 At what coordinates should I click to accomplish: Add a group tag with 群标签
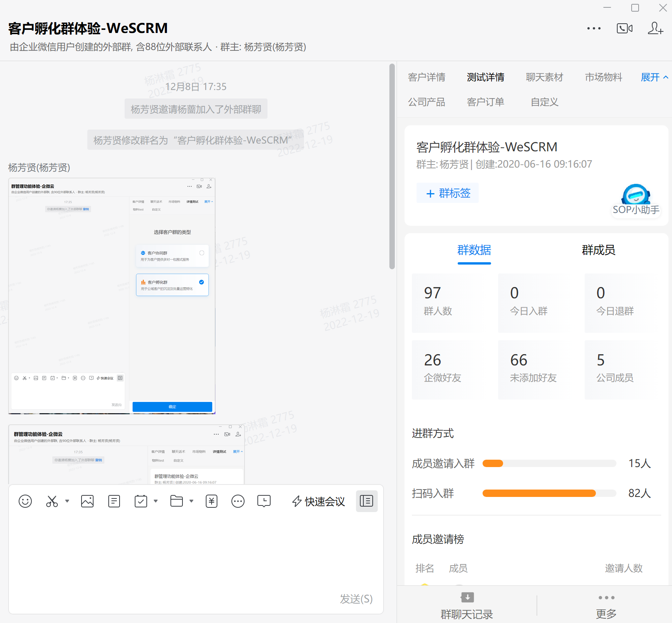pos(448,193)
